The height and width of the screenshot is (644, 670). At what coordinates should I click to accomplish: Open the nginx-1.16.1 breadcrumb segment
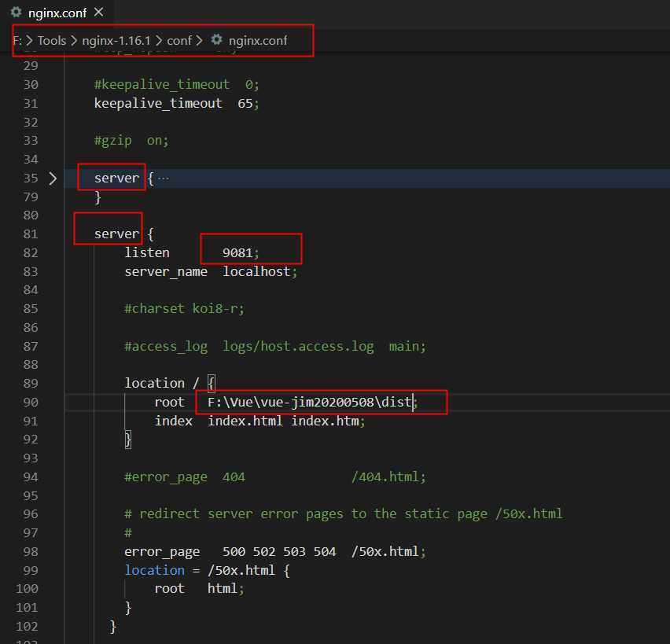[x=116, y=41]
